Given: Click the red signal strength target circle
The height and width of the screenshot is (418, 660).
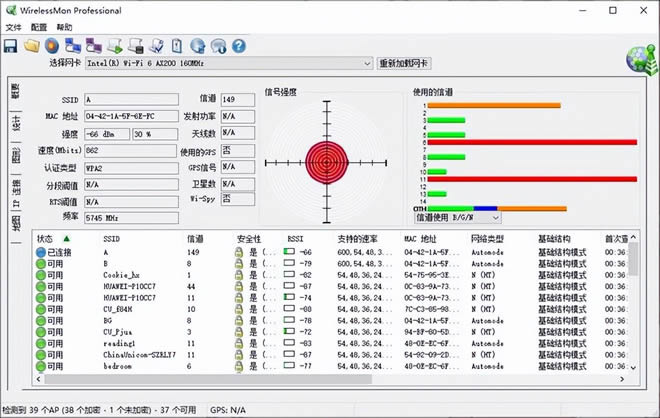Looking at the screenshot, I should pyautogui.click(x=327, y=162).
